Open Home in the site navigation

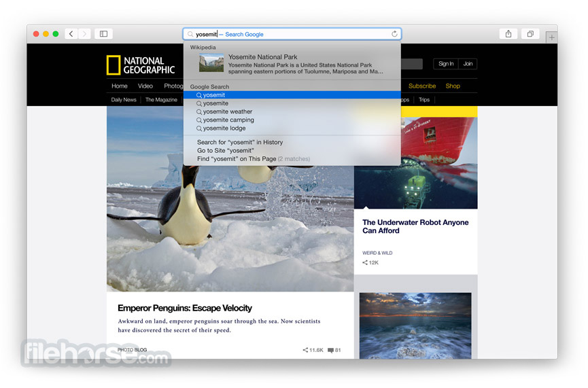coord(119,86)
